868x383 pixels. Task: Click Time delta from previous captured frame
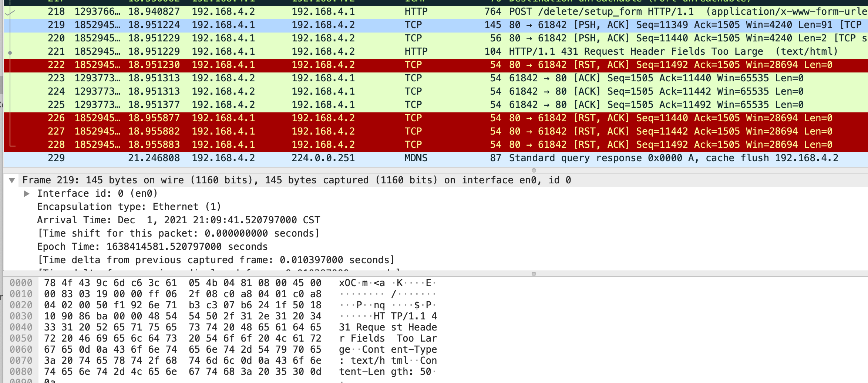click(216, 260)
